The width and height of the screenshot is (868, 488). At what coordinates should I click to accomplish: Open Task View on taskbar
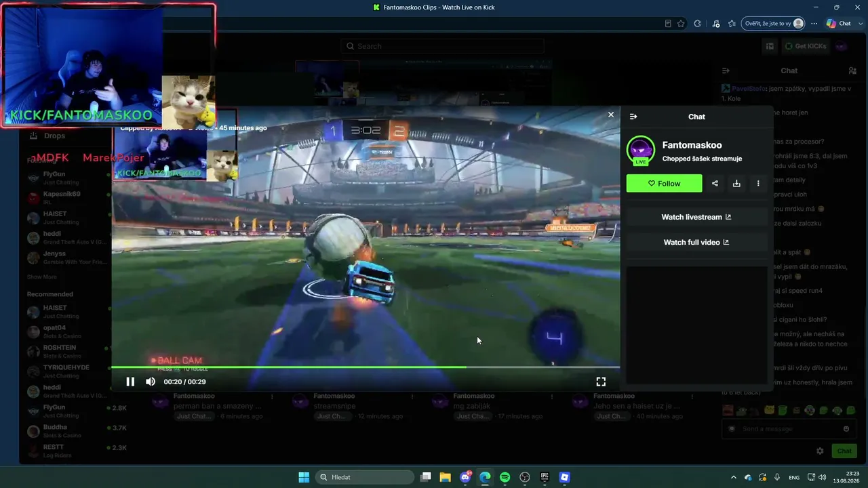pyautogui.click(x=426, y=477)
